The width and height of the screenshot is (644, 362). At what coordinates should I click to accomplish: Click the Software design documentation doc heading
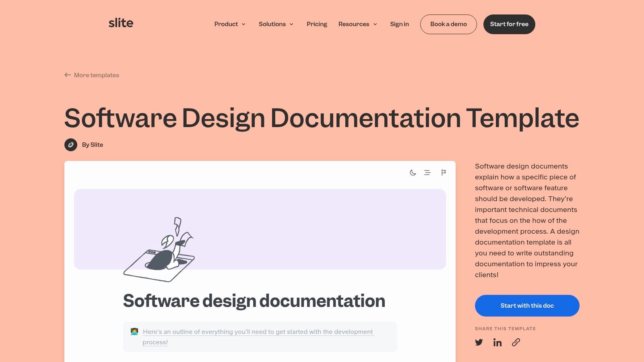[254, 301]
